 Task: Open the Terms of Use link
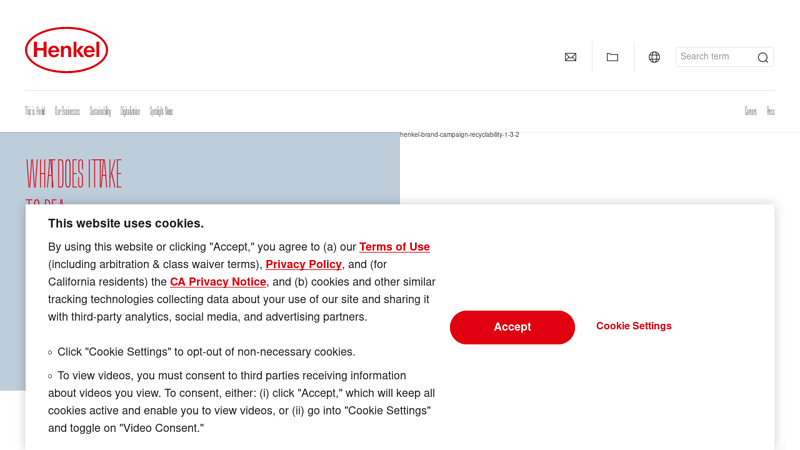(x=394, y=247)
